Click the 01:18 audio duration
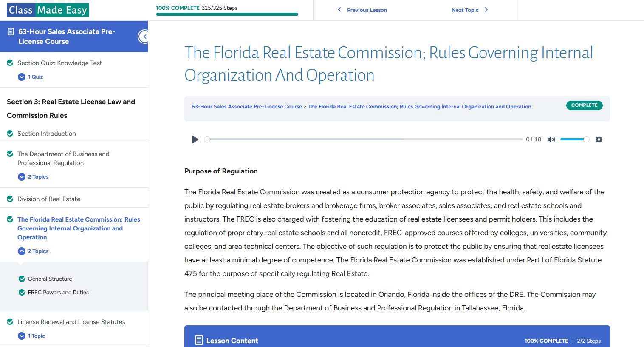Screen dimensions: 644x347 [534, 139]
